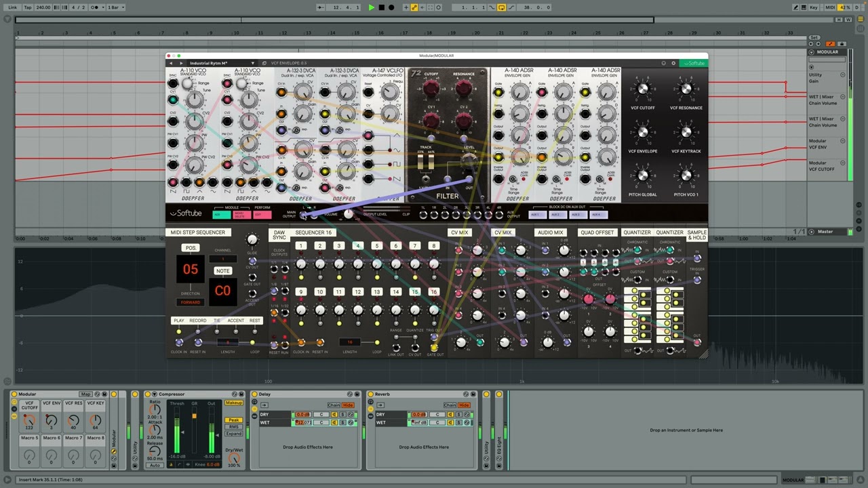Enable Compressor Auto release
The image size is (868, 488).
click(155, 465)
